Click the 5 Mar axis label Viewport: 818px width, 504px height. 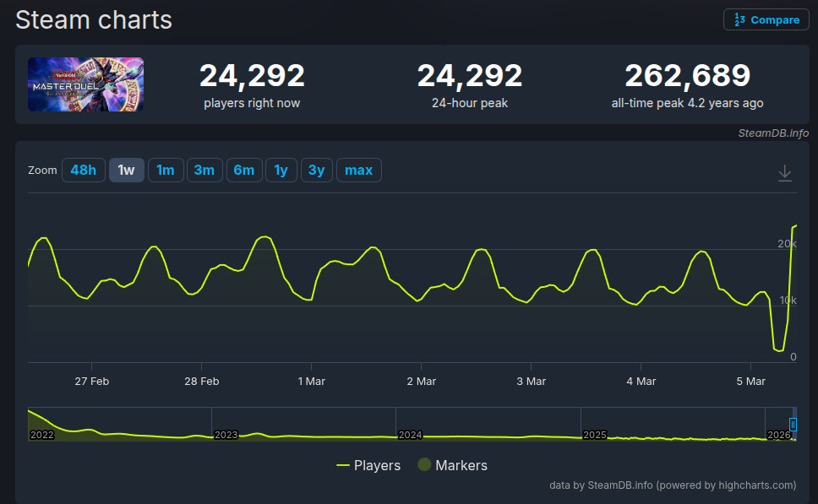(750, 382)
